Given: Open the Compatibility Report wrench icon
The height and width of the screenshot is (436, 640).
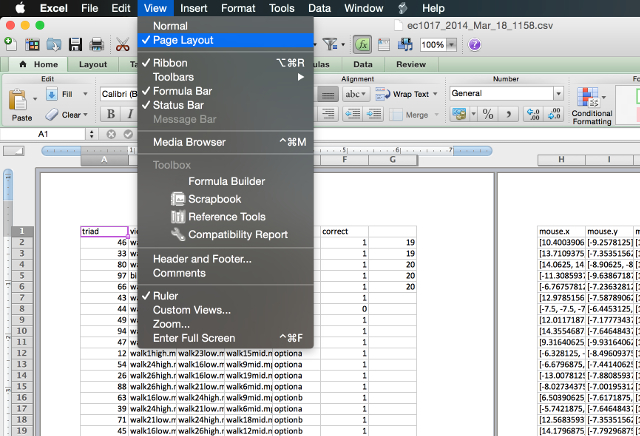Looking at the screenshot, I should click(x=178, y=234).
